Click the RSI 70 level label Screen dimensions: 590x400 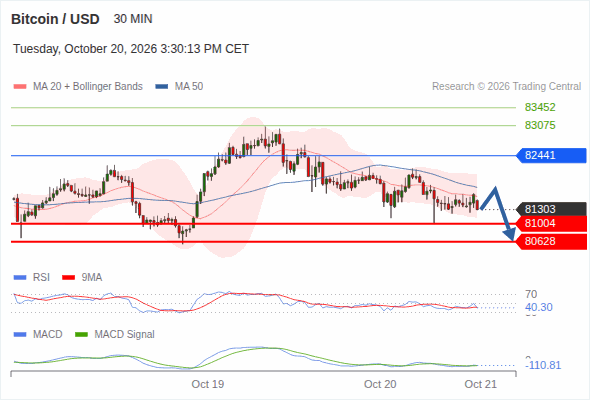[531, 294]
